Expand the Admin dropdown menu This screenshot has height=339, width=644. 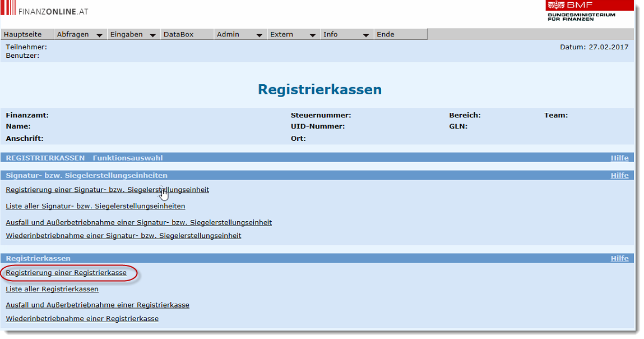(x=239, y=34)
